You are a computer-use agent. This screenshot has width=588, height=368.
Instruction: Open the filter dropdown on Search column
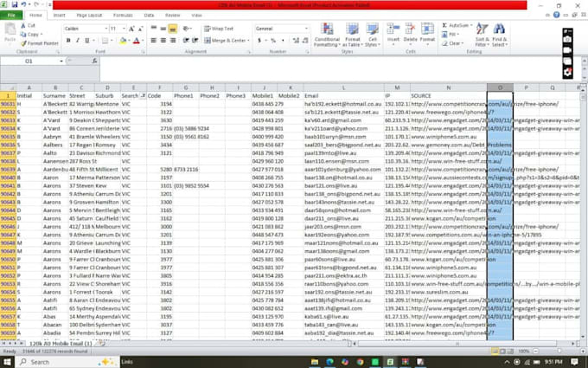(x=143, y=96)
